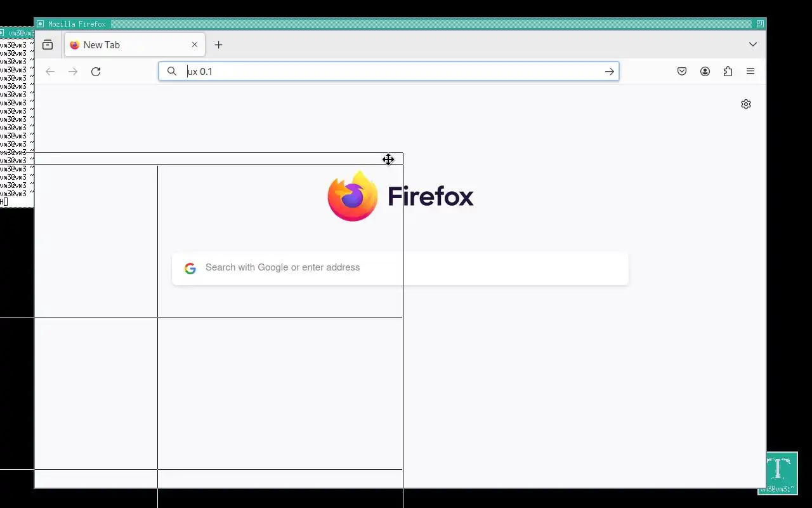Click the go arrow in address bar
Viewport: 812px width, 508px height.
610,72
